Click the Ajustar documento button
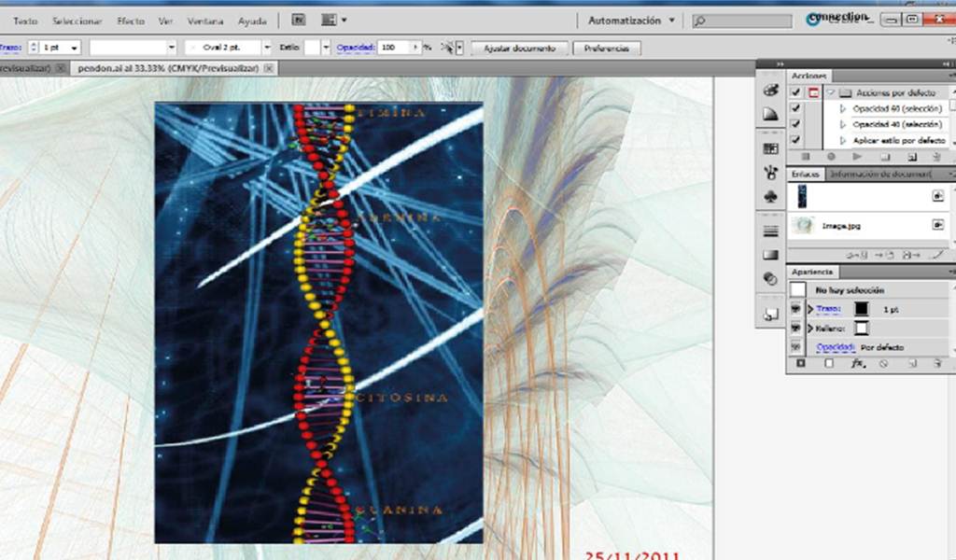Image resolution: width=956 pixels, height=560 pixels. point(519,49)
